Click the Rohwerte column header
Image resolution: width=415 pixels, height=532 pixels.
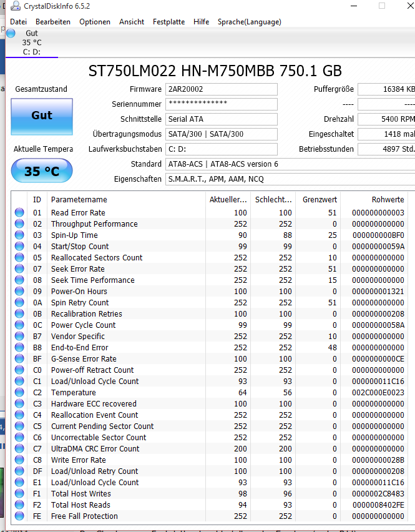click(x=376, y=200)
